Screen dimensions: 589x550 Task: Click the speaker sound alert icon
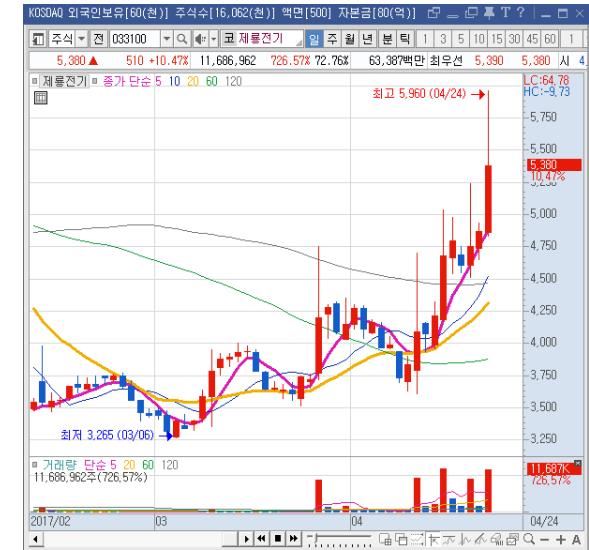click(x=201, y=39)
